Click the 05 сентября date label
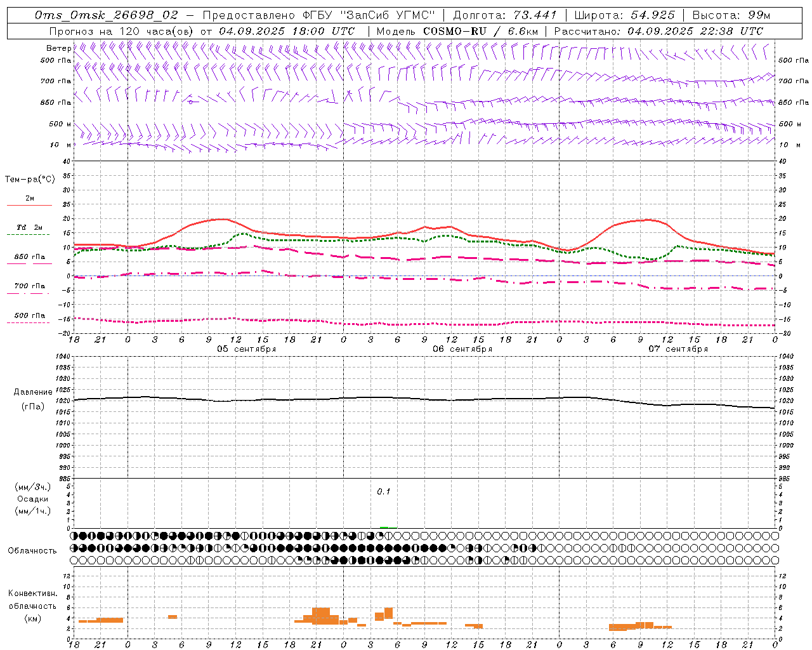This screenshot has height=650, width=812. [246, 349]
